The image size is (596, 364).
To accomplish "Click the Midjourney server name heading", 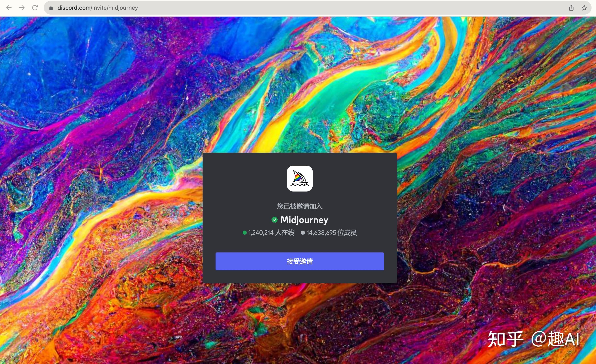I will click(304, 220).
